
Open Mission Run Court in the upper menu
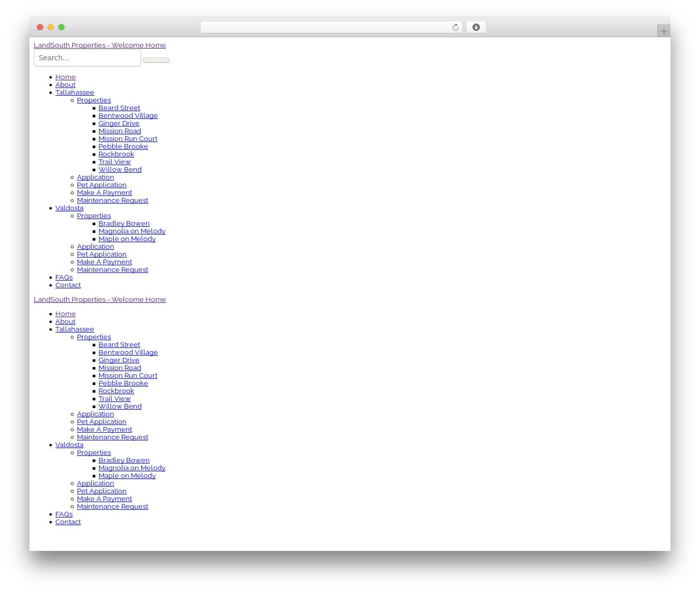127,138
